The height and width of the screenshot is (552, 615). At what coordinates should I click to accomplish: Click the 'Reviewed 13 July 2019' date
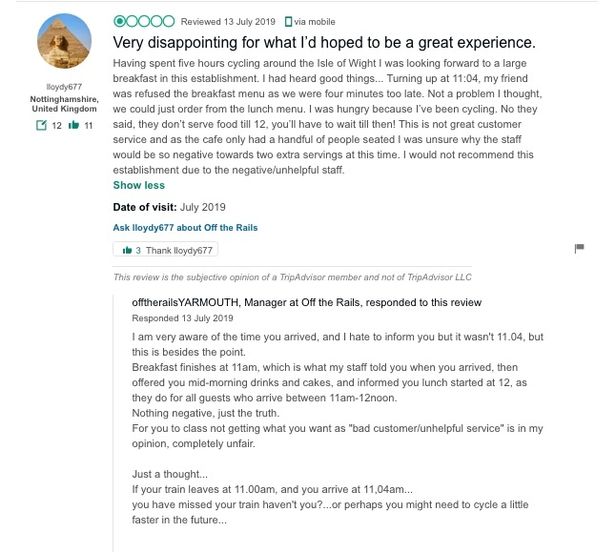coord(228,21)
